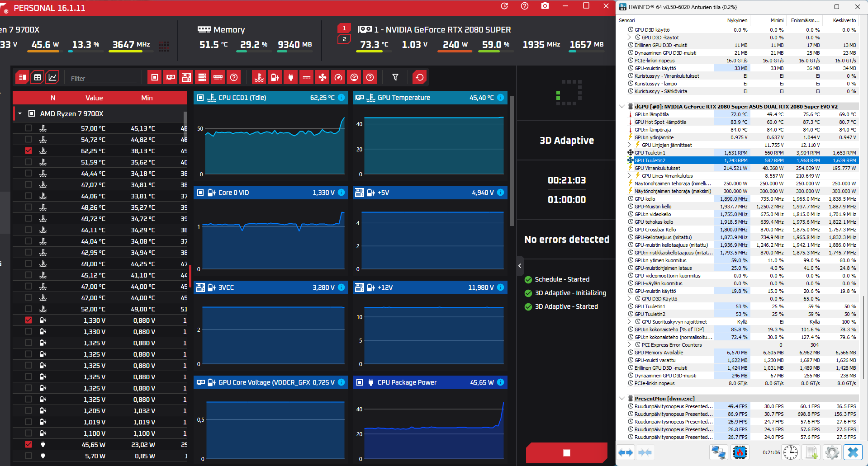Check the 1,205 V voltage sensor checkbox
Screen dimensions: 868x466
[x=28, y=411]
